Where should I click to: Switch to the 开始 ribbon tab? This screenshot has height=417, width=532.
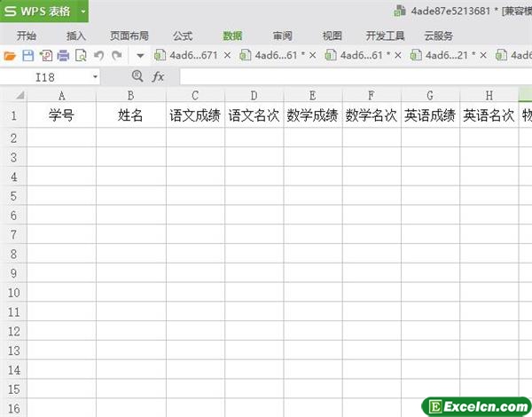click(x=27, y=35)
